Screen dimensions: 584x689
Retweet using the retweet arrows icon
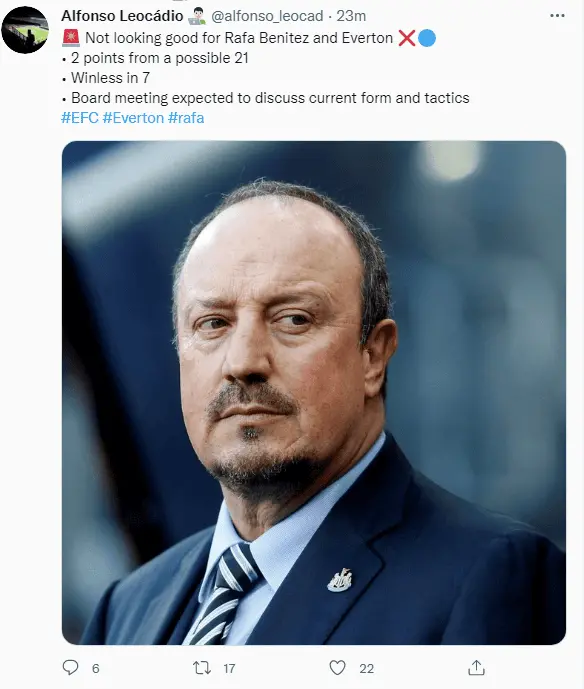point(202,668)
